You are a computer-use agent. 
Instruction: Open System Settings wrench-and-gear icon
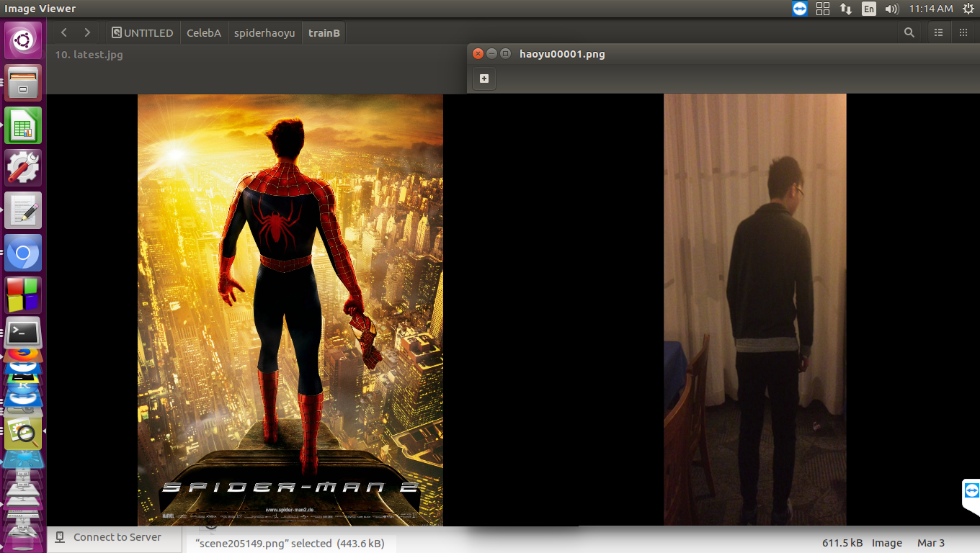[x=23, y=168]
